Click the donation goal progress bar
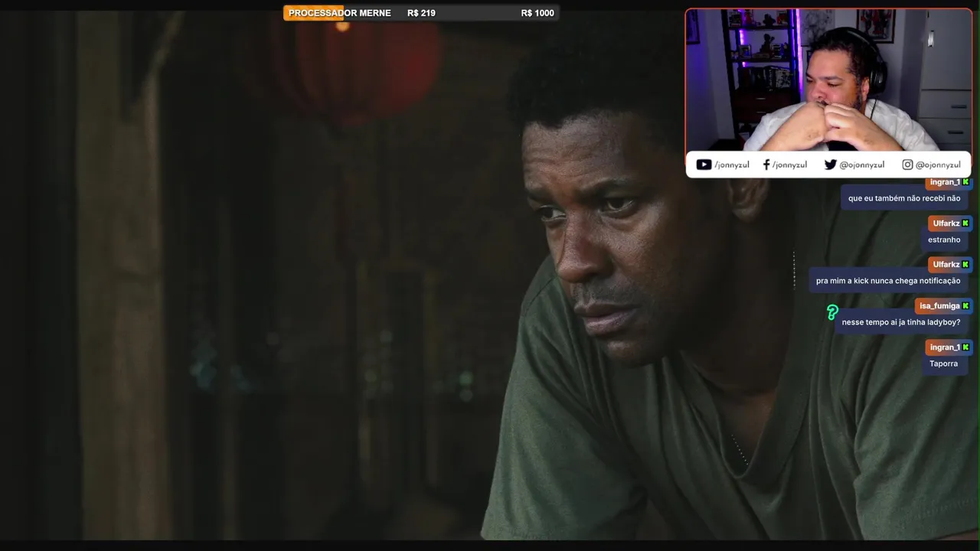The image size is (980, 551). tap(421, 13)
